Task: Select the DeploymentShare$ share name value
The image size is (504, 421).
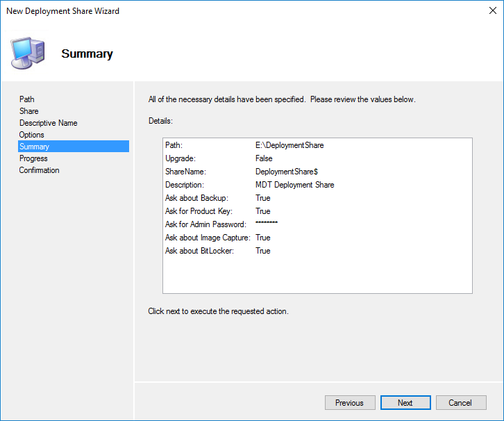Action: [287, 172]
